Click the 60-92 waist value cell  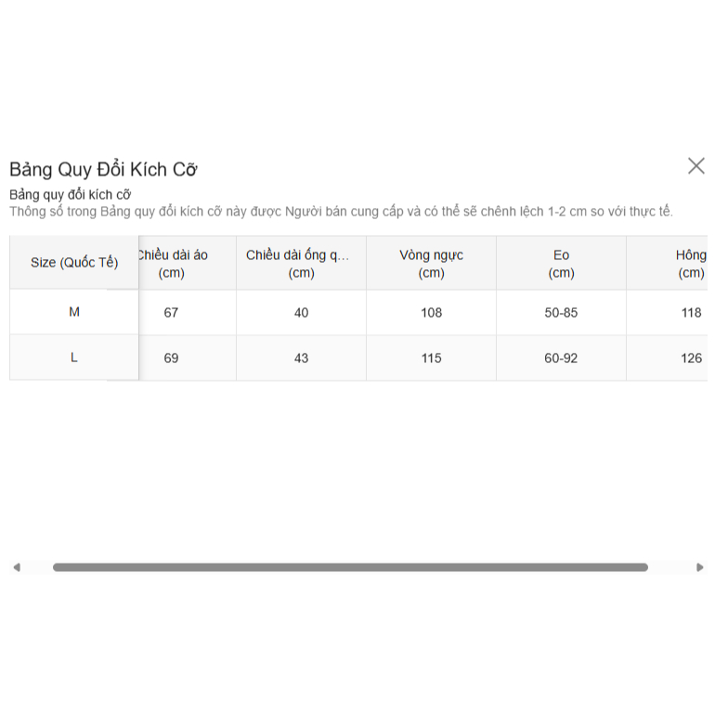pyautogui.click(x=561, y=358)
